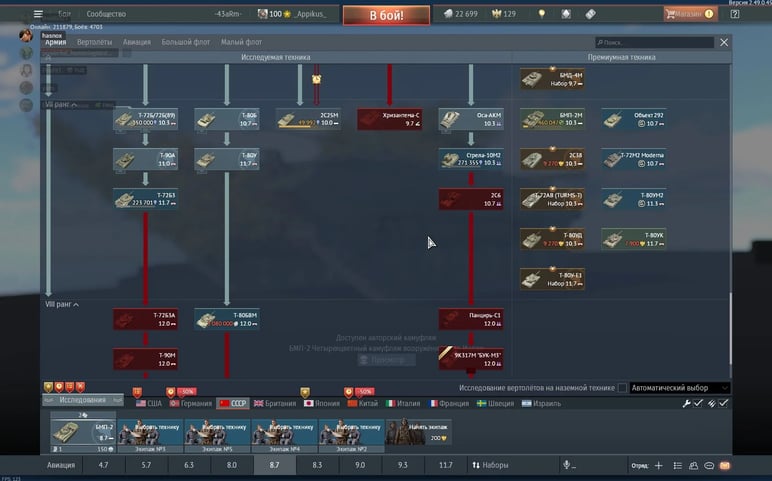The image size is (772, 481).
Task: Enable helicopter research on ground vehicles checkbox
Action: 622,388
